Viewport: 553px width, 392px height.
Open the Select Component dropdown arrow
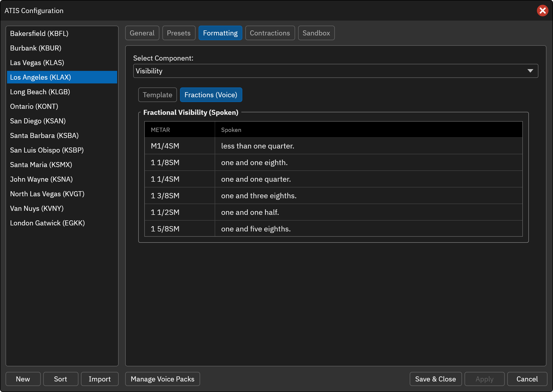[x=530, y=71]
